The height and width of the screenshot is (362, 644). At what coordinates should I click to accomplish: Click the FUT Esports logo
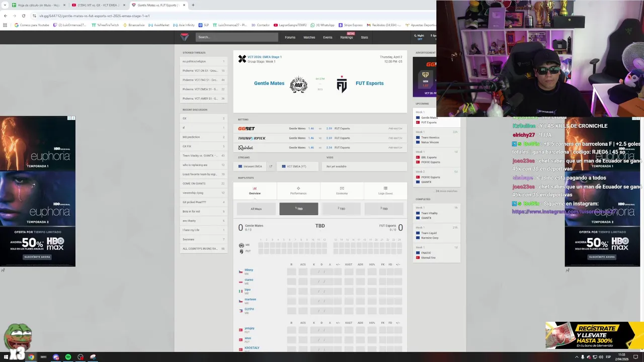coord(342,84)
